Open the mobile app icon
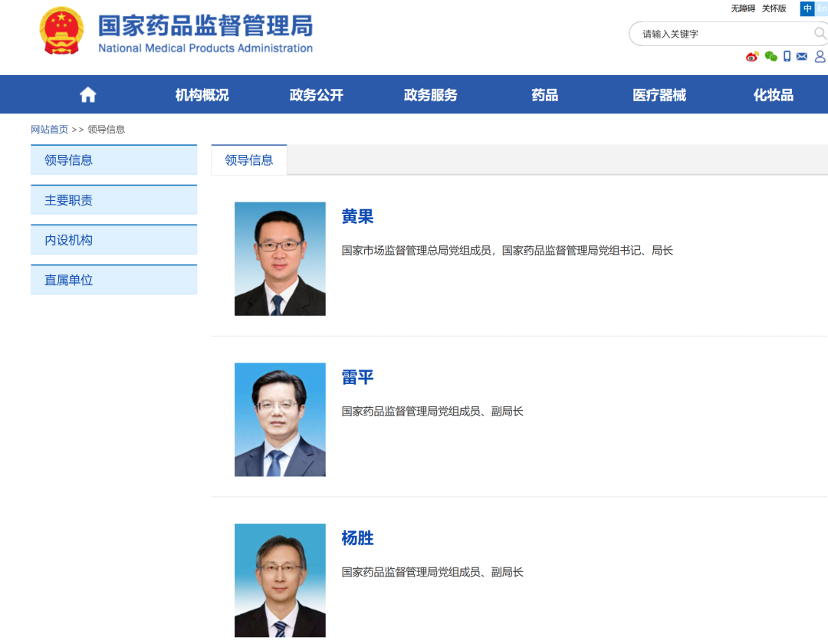 [x=786, y=57]
